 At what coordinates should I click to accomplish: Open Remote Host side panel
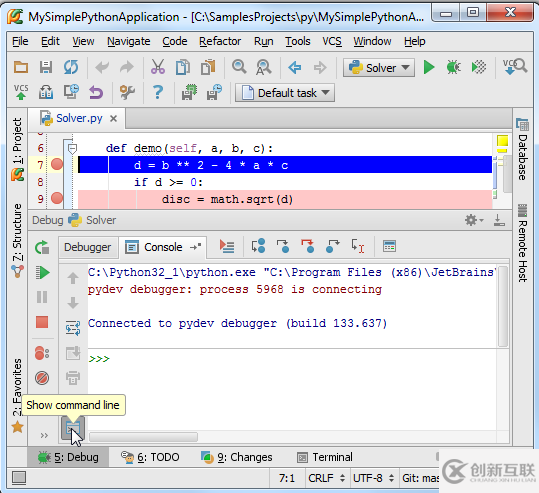pyautogui.click(x=522, y=243)
